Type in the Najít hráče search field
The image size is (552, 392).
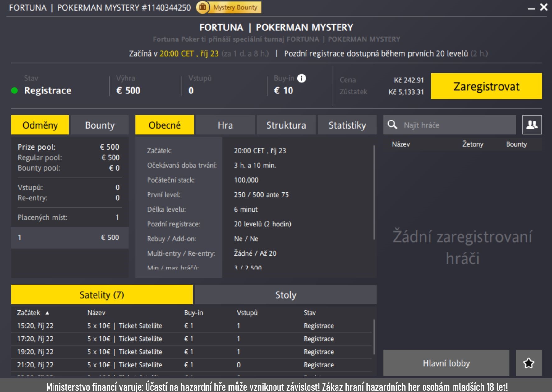tap(457, 125)
